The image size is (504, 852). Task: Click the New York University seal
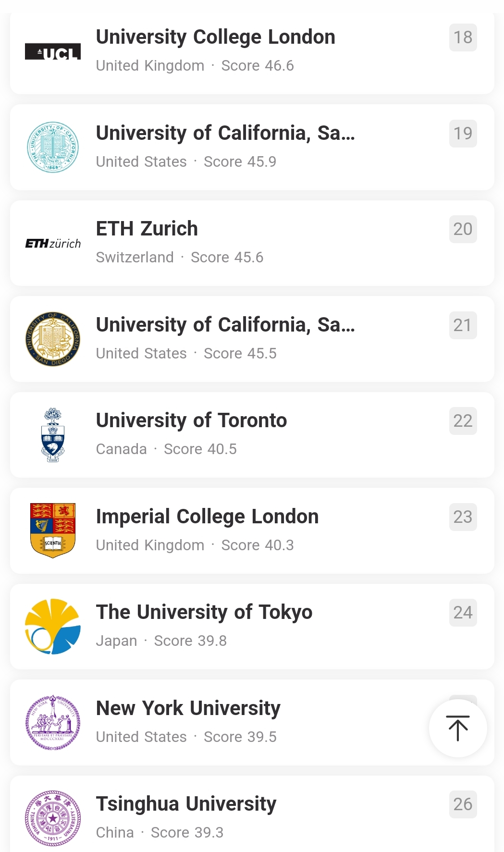tap(53, 722)
